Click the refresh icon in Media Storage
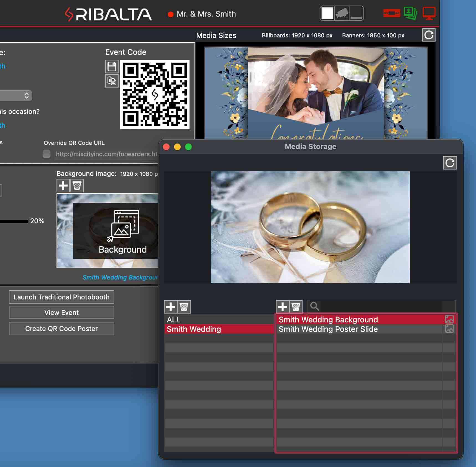Image resolution: width=476 pixels, height=467 pixels. point(449,163)
